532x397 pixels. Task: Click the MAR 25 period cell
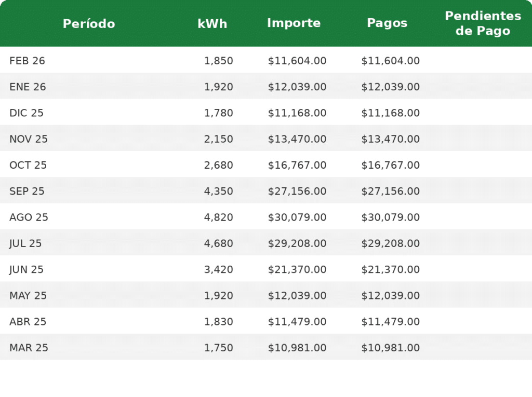[x=29, y=348]
